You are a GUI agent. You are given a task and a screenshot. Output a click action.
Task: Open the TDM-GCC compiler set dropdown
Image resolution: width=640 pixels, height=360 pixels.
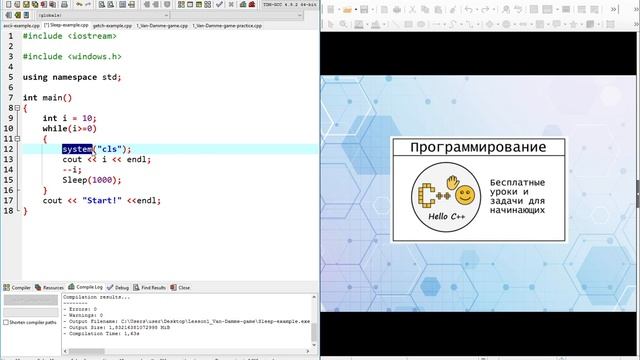pyautogui.click(x=289, y=4)
